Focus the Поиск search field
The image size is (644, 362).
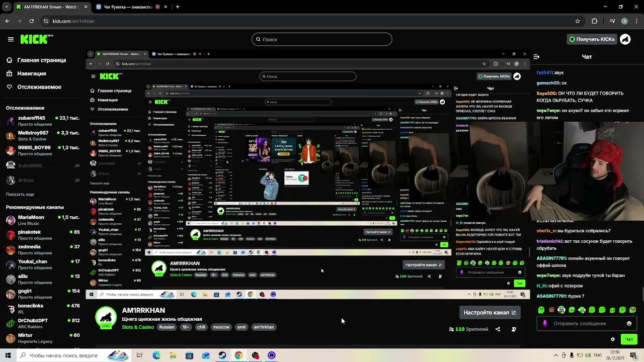[x=322, y=39]
